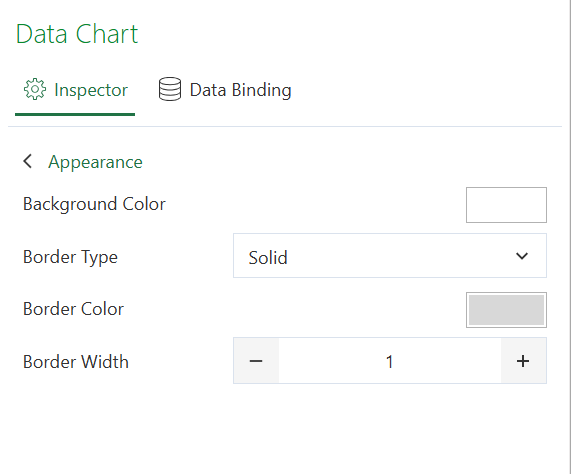Click the Border Type dropdown arrow
This screenshot has height=474, width=571.
(x=522, y=256)
